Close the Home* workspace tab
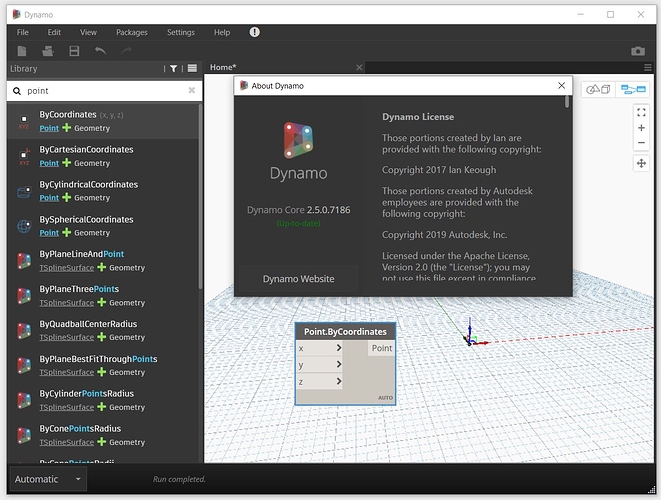Image resolution: width=661 pixels, height=500 pixels. coord(359,67)
